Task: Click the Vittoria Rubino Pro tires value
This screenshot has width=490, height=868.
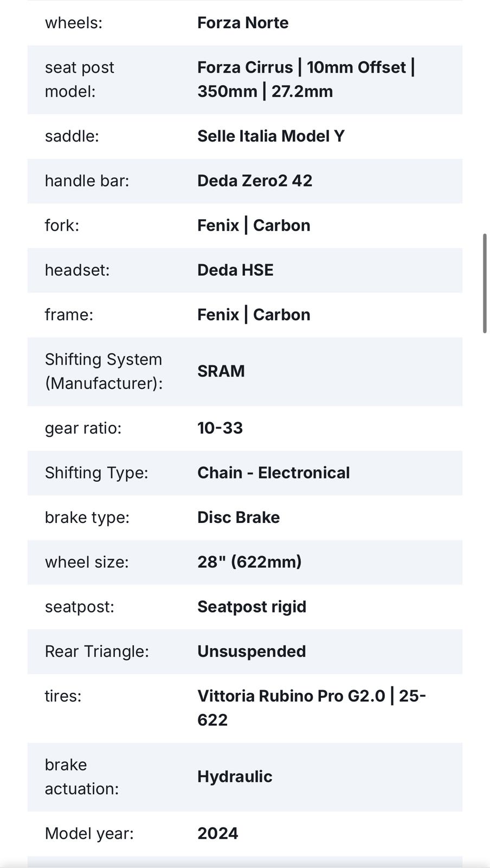Action: tap(311, 707)
